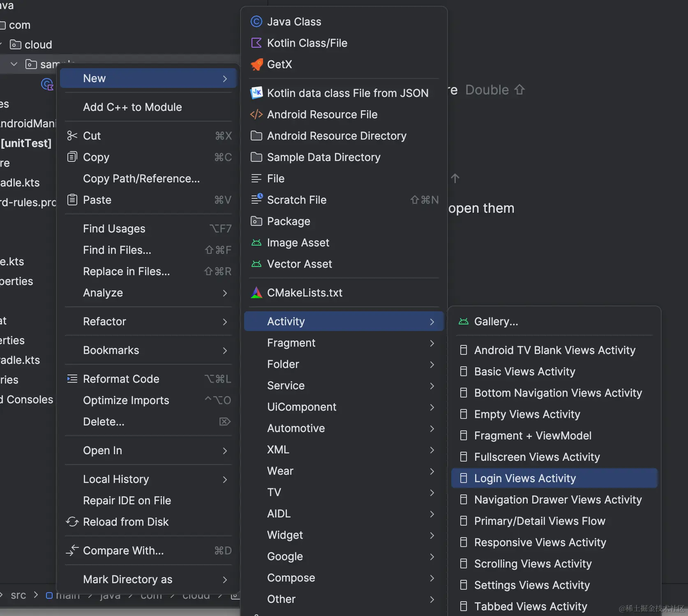Expand the Folder submenu arrow
Screen dimensions: 688x616
(432, 364)
